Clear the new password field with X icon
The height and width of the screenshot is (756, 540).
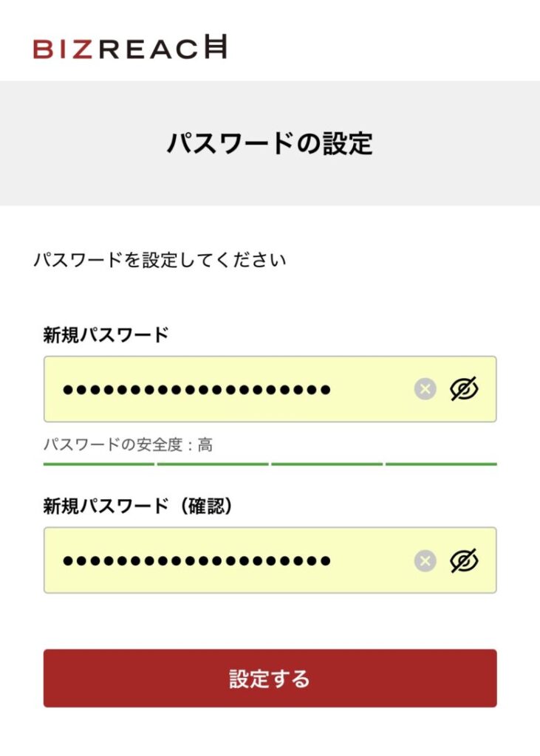click(425, 389)
